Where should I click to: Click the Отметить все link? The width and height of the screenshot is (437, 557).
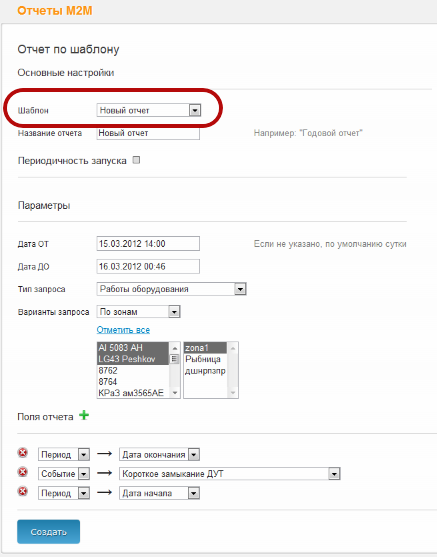(123, 330)
